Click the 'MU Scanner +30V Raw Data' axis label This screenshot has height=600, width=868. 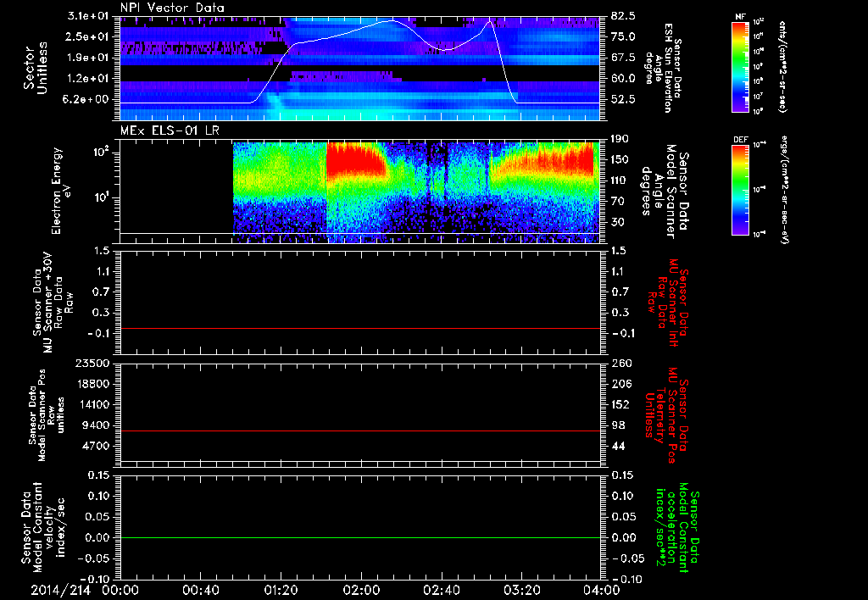[x=52, y=303]
